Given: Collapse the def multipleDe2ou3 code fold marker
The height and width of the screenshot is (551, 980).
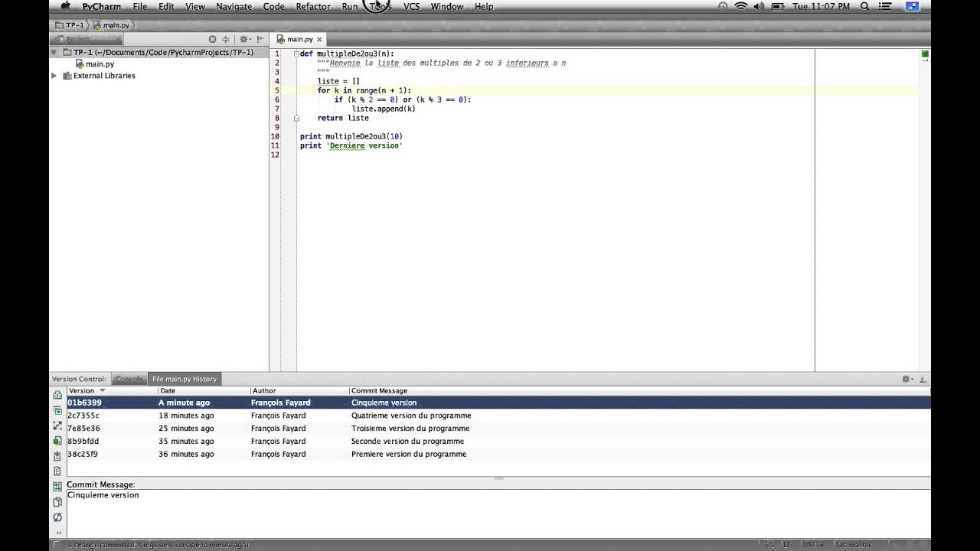Looking at the screenshot, I should tap(296, 54).
